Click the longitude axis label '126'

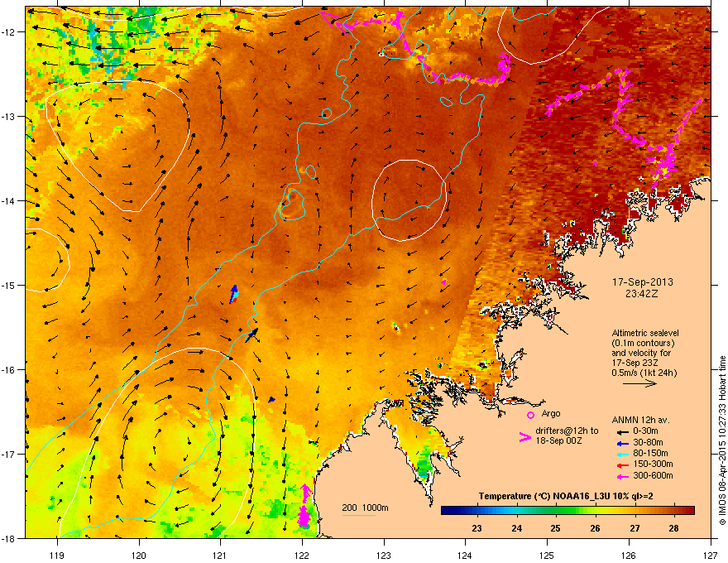point(629,556)
